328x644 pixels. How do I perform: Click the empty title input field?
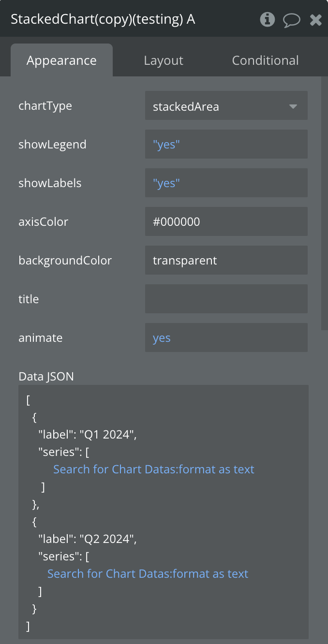226,299
